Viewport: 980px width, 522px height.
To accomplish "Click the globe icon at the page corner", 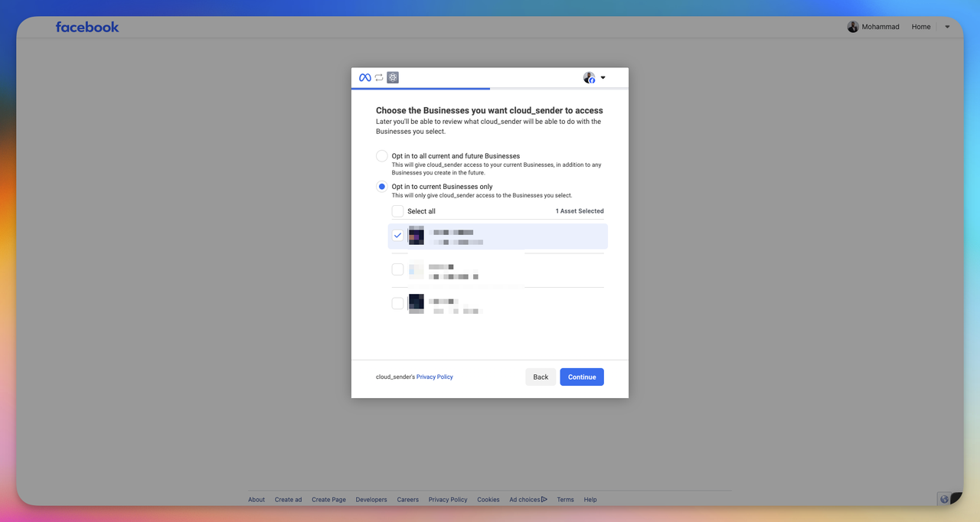I will pos(944,499).
